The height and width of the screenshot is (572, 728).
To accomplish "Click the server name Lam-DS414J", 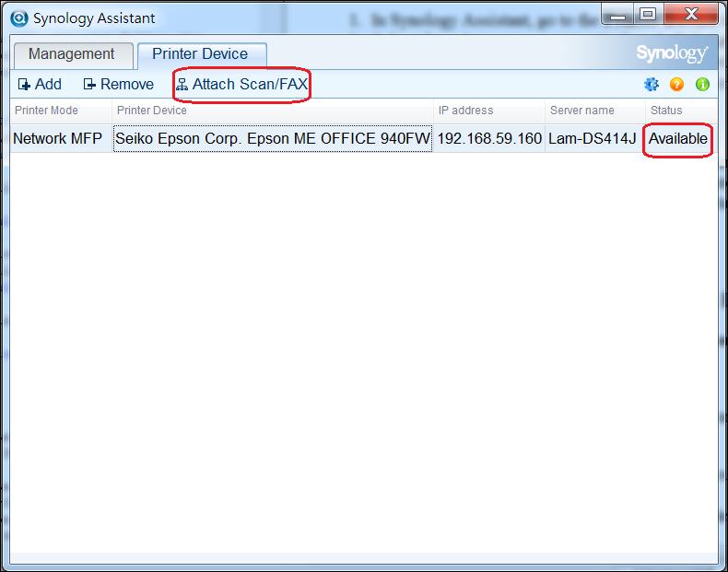I will [x=594, y=139].
